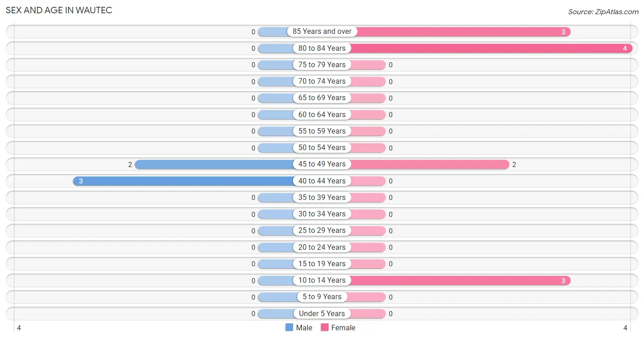
Task: Select the 75 to 79 Years male bar
Action: [x=277, y=65]
